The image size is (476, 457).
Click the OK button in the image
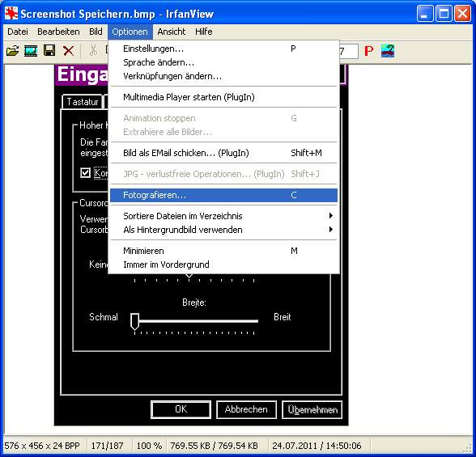pos(181,409)
